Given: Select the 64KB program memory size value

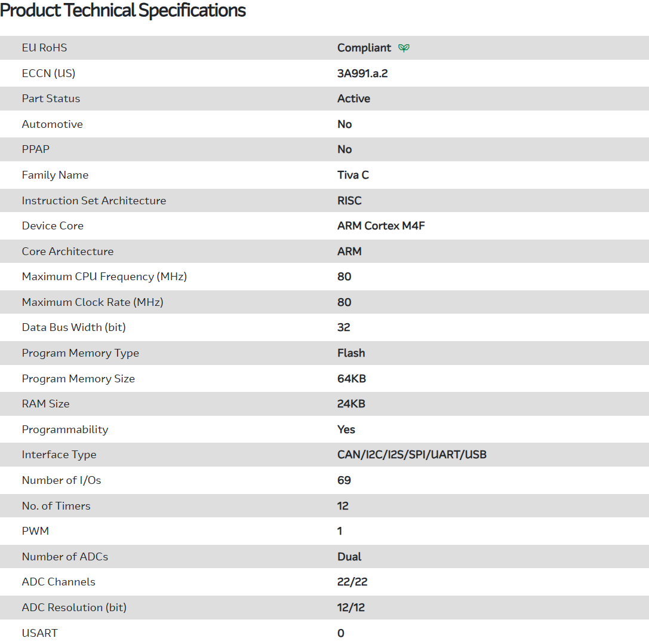Looking at the screenshot, I should (x=351, y=379).
